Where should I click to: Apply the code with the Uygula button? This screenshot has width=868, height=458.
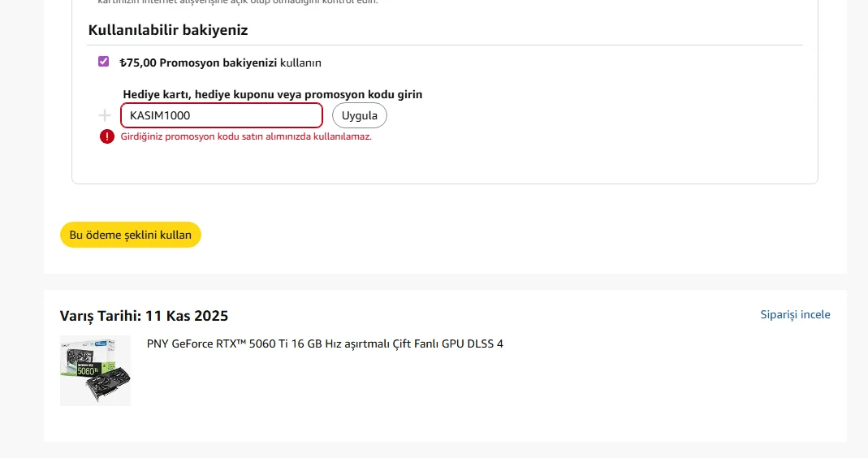point(359,115)
